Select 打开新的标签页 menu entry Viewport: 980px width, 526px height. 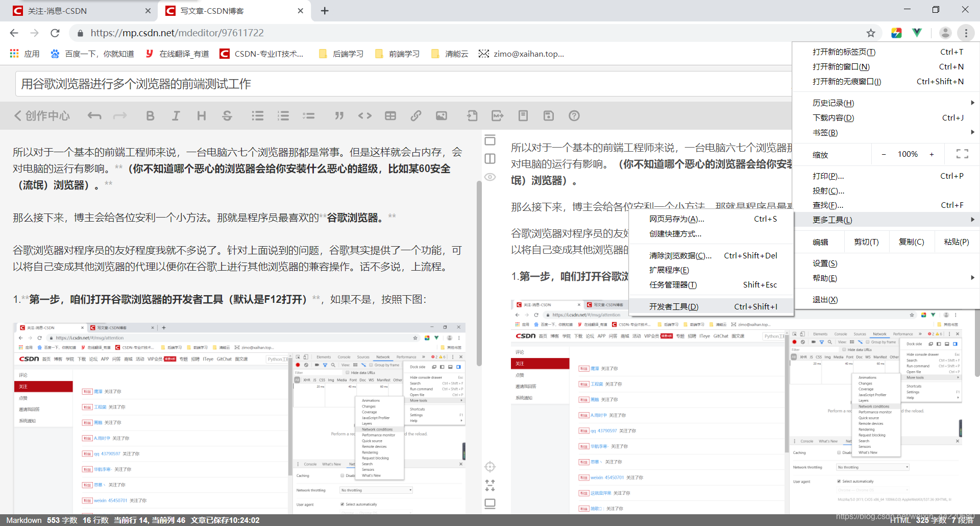[x=886, y=52]
